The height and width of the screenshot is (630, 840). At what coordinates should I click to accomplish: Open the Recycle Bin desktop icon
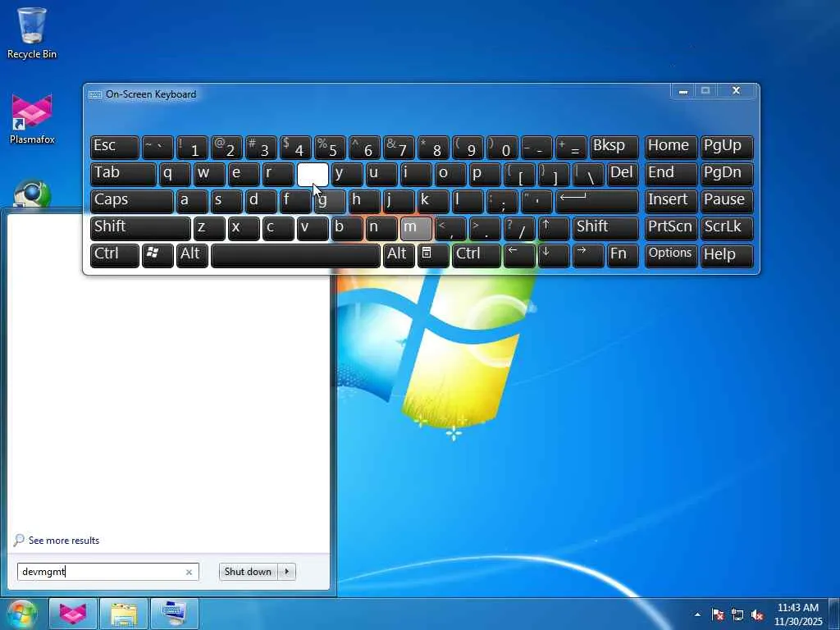coord(32,33)
